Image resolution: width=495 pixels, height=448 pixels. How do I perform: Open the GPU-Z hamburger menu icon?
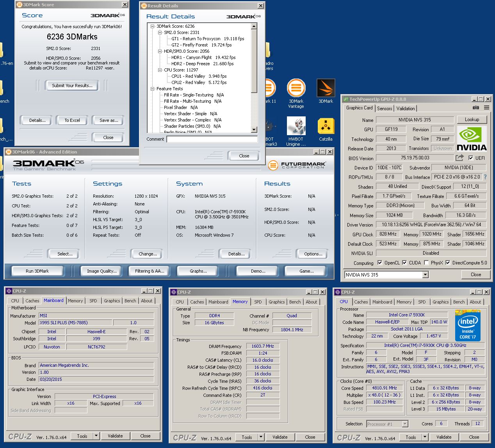point(486,107)
